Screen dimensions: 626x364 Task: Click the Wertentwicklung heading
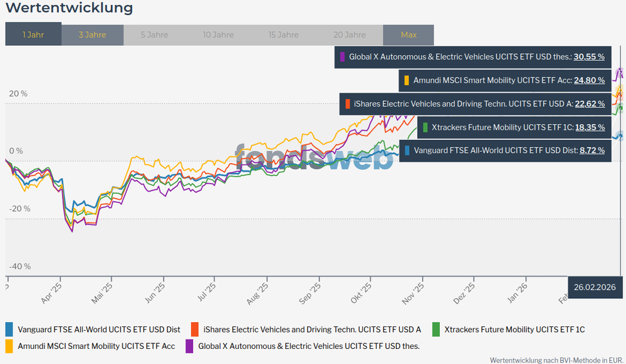point(69,8)
